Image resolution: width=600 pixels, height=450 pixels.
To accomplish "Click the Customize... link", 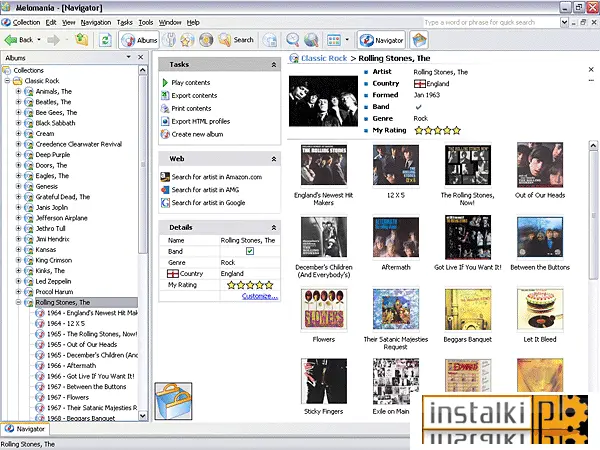I will 260,296.
